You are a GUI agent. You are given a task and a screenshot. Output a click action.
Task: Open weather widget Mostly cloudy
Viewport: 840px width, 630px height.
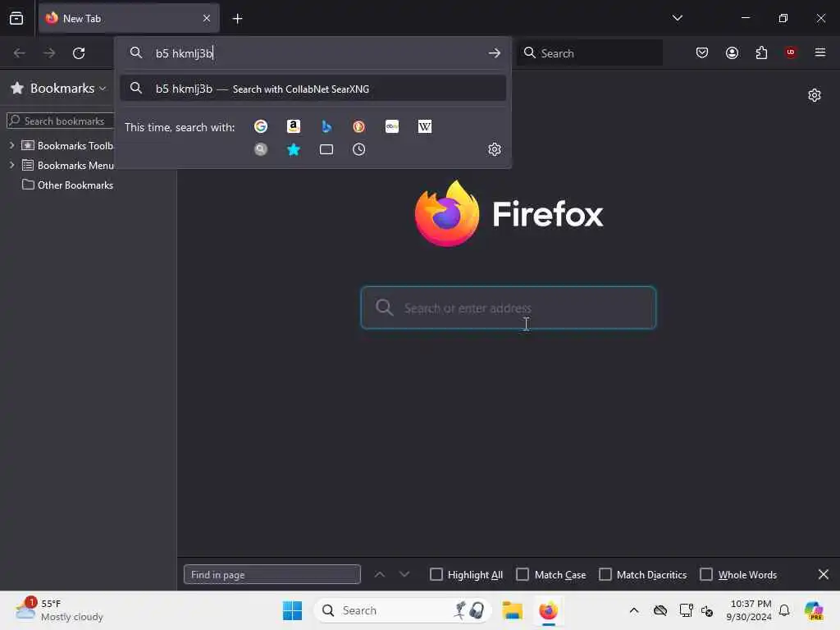point(59,610)
